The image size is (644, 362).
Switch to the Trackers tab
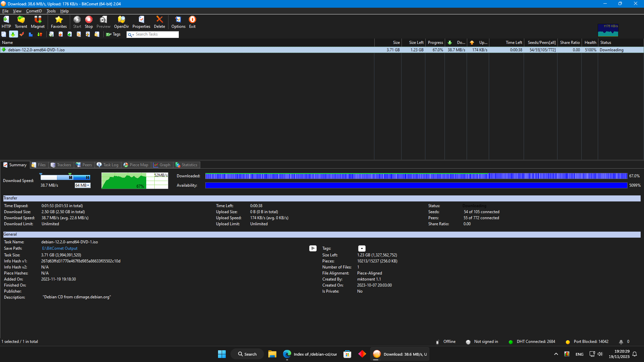click(x=61, y=165)
